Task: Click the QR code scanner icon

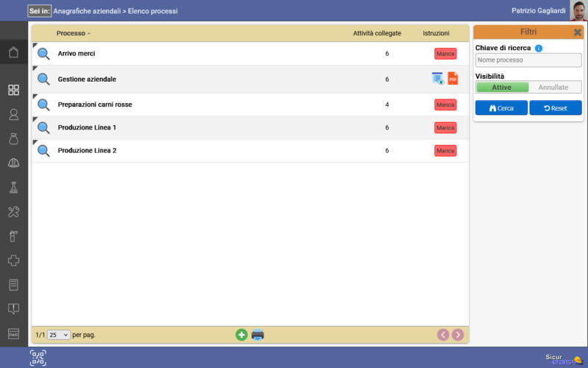Action: point(38,358)
